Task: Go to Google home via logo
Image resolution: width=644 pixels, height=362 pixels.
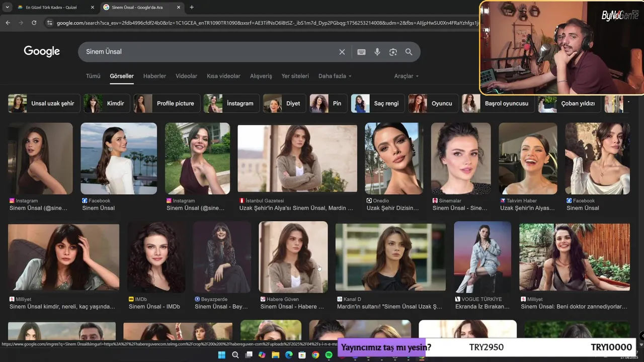Action: tap(42, 51)
